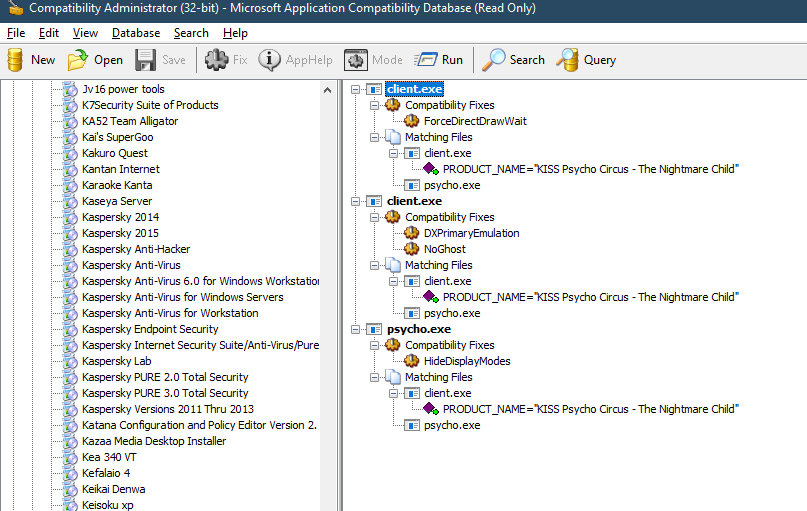807x511 pixels.
Task: Select Kaspersky Endpoint Security entry
Action: coord(150,329)
